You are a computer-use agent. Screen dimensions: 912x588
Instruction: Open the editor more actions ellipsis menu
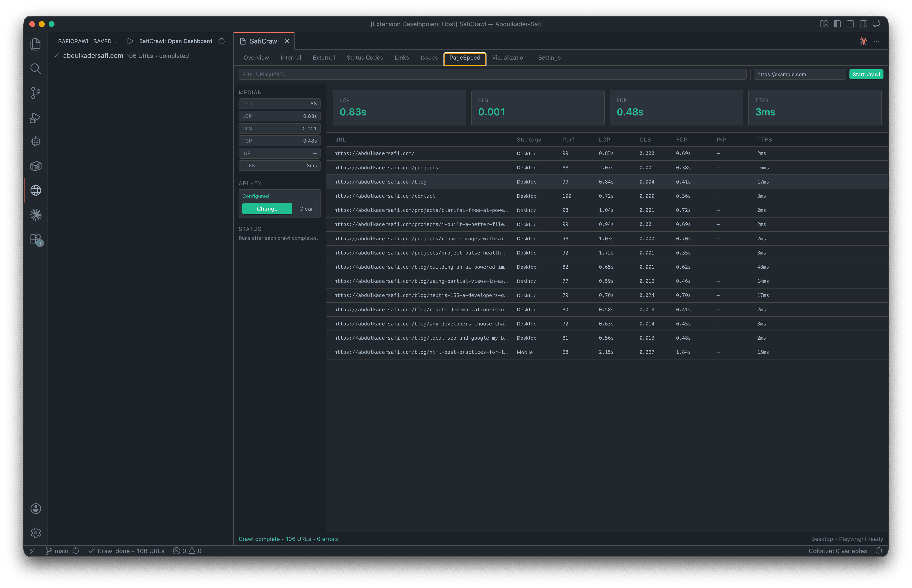point(877,41)
